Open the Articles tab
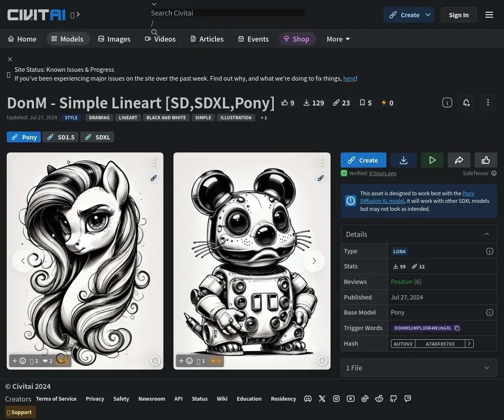Screen dimensions: 504x420 pos(207,39)
